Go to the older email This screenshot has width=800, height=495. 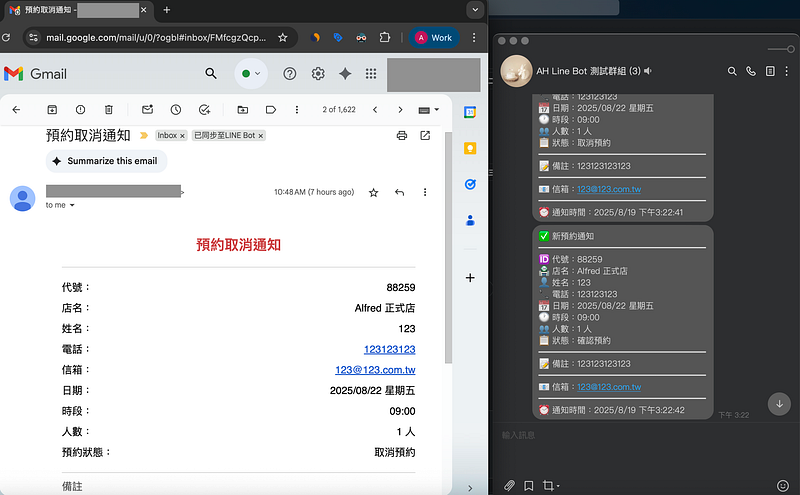click(401, 110)
